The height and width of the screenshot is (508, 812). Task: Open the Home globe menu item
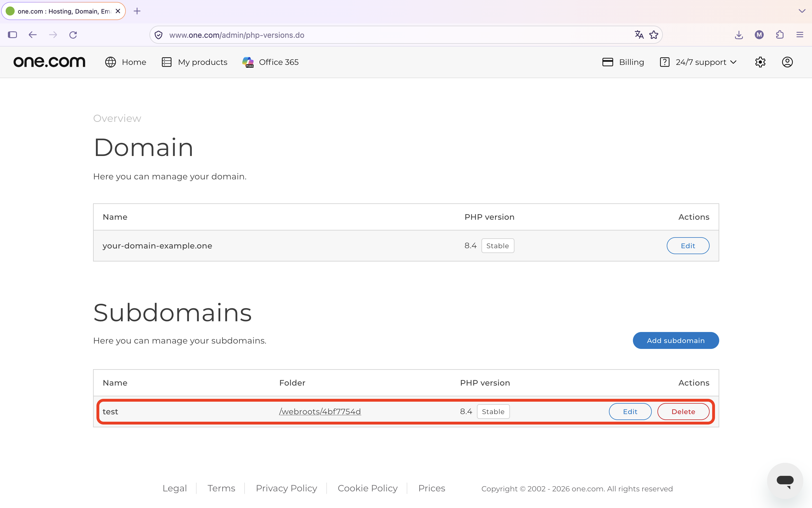(126, 62)
